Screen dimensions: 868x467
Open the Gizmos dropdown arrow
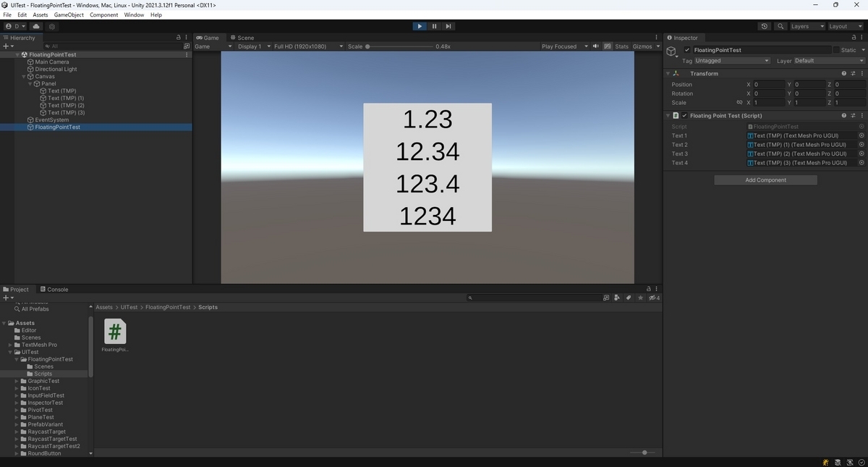(x=658, y=46)
